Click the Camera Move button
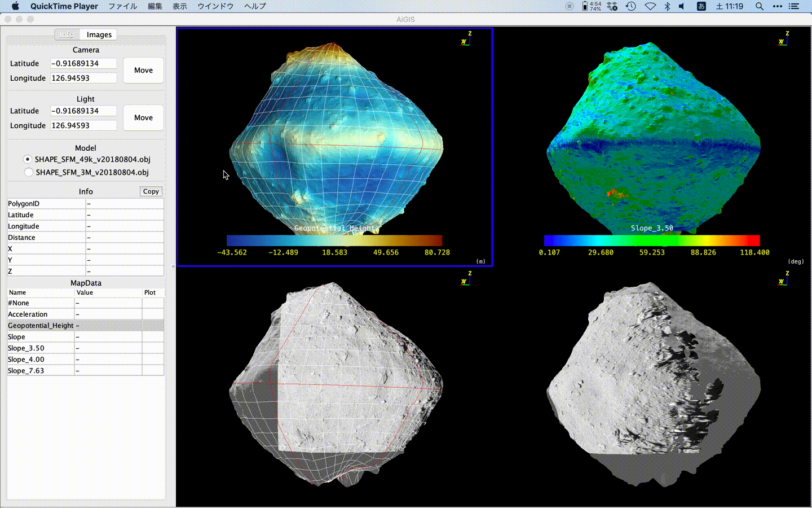Image resolution: width=812 pixels, height=508 pixels. [x=143, y=70]
